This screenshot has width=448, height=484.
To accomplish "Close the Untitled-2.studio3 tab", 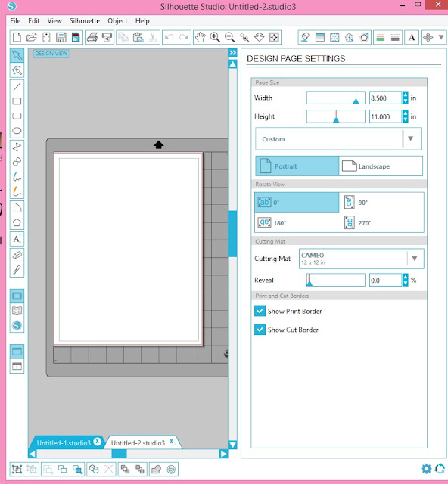I will (171, 442).
